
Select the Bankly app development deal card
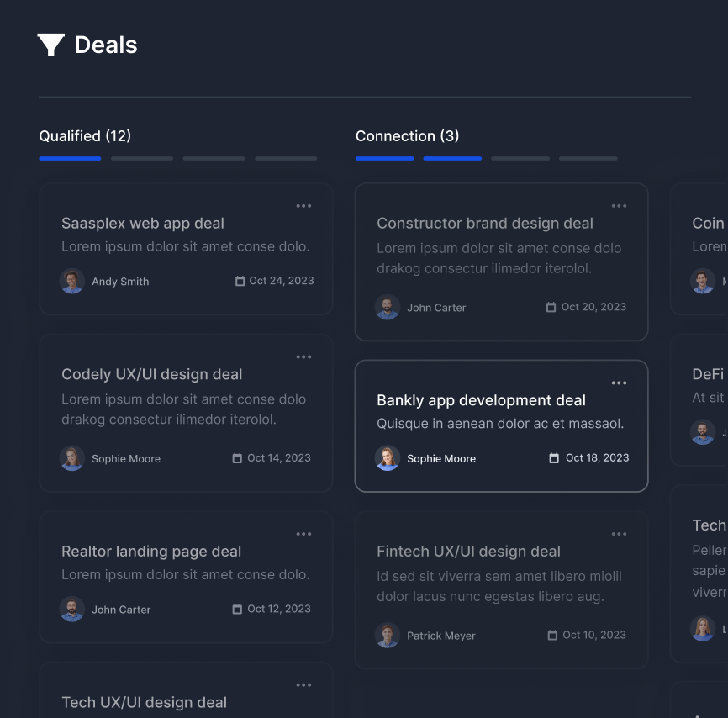[502, 425]
